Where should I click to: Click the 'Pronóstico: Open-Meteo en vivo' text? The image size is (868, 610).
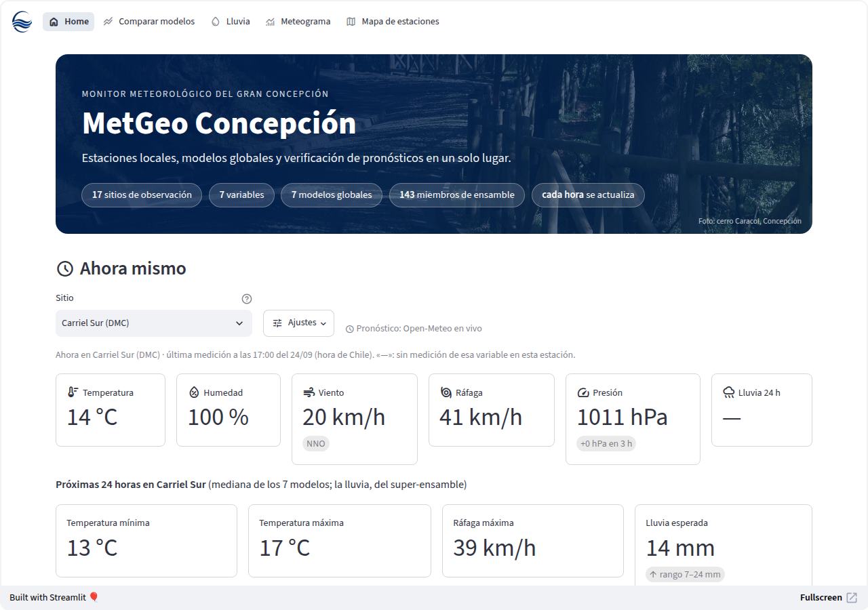click(x=414, y=329)
